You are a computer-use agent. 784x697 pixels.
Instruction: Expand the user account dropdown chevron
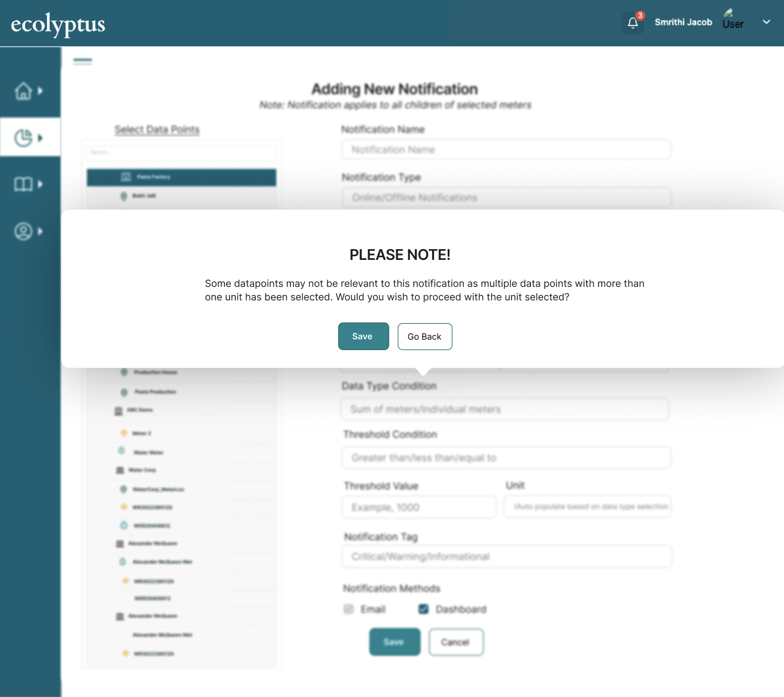(x=766, y=22)
